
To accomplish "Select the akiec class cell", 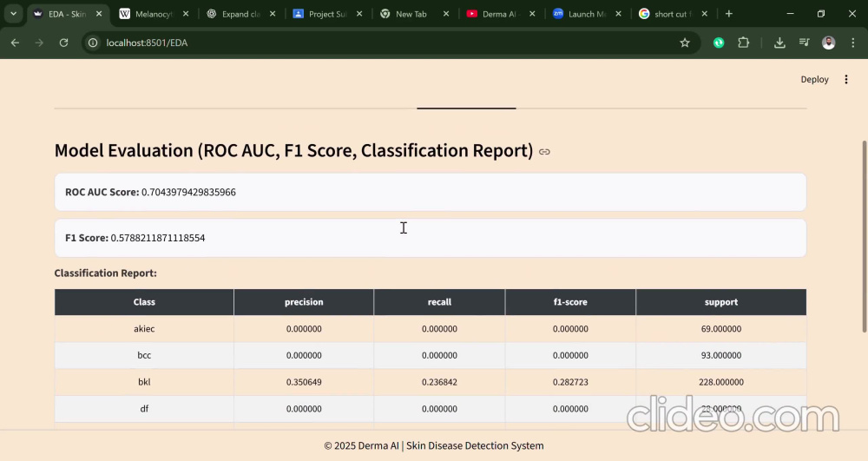I will click(144, 329).
